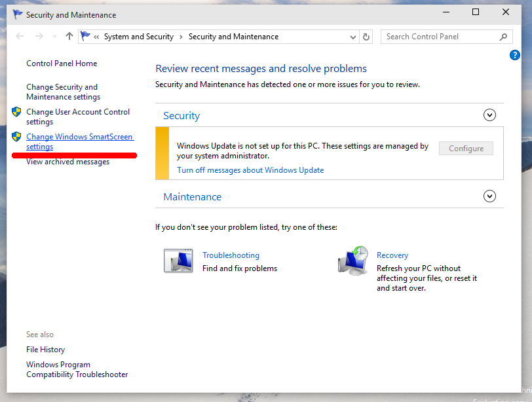Click the blue help question mark icon
Screen dimensions: 532x402
pyautogui.click(x=514, y=55)
